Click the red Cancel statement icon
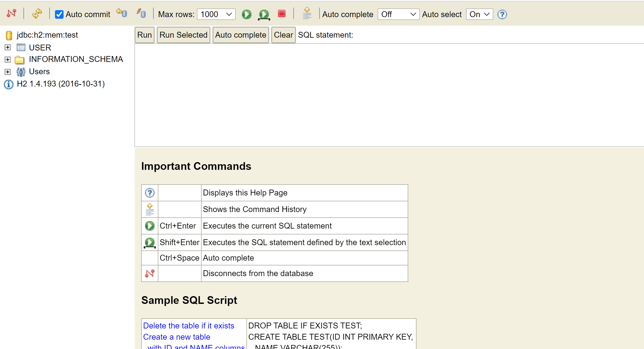The width and height of the screenshot is (644, 349). point(282,14)
